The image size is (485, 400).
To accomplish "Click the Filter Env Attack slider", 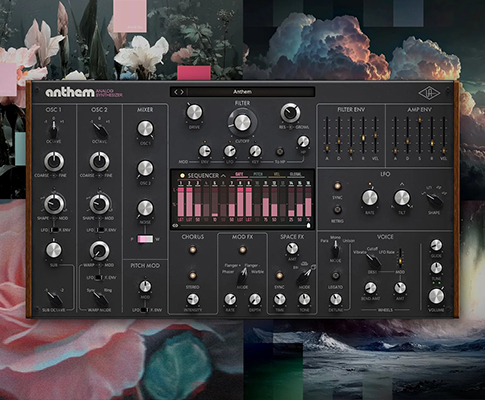I will tap(327, 135).
